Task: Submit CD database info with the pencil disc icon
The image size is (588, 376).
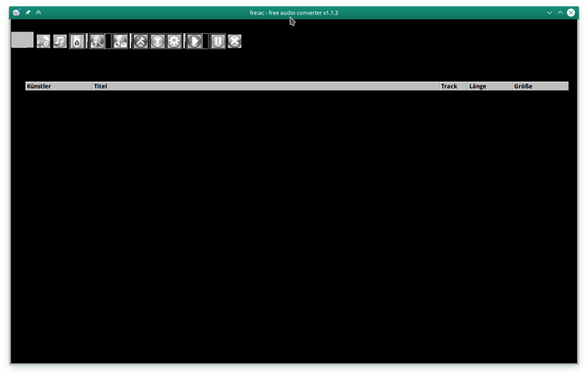Action: (120, 41)
